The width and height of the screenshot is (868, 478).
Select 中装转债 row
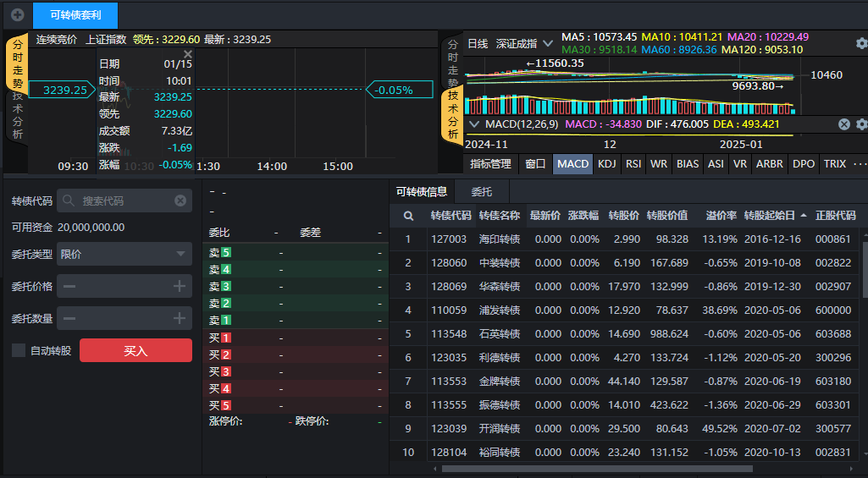pos(626,263)
